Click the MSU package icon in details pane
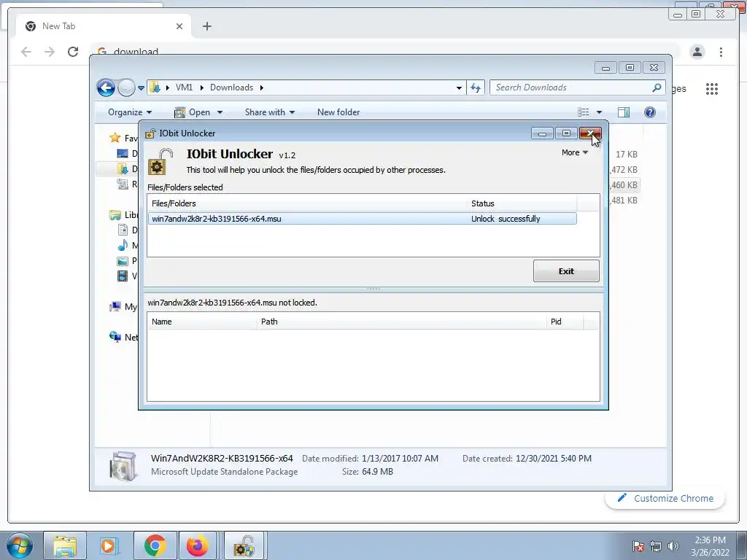This screenshot has width=747, height=560. point(123,466)
